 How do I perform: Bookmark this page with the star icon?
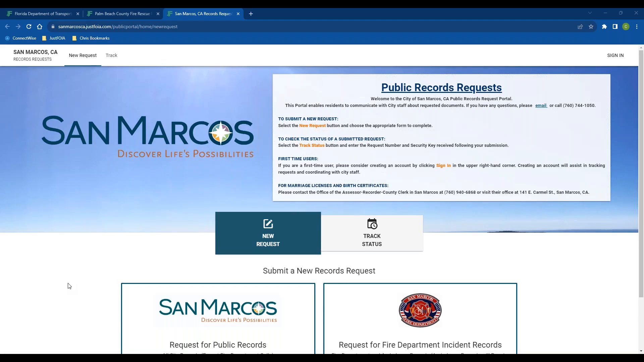click(x=591, y=26)
